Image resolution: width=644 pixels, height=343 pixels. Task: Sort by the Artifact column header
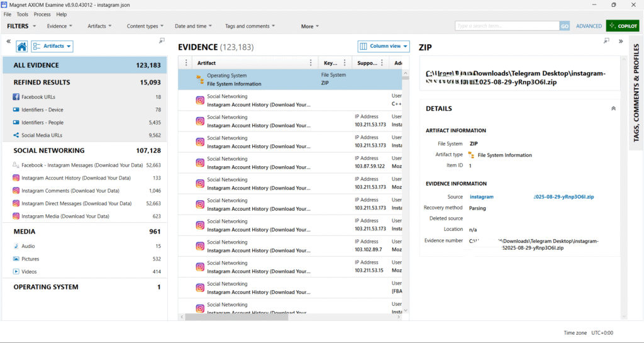pos(206,63)
